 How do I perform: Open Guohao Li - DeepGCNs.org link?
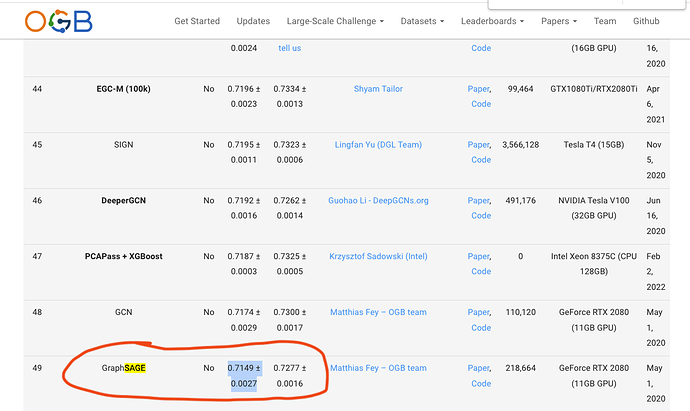[x=378, y=201]
